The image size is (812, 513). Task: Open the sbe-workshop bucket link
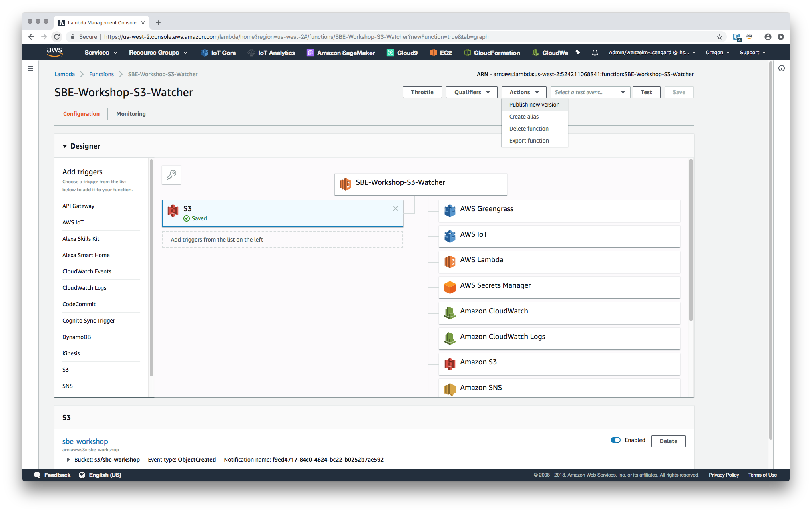85,441
